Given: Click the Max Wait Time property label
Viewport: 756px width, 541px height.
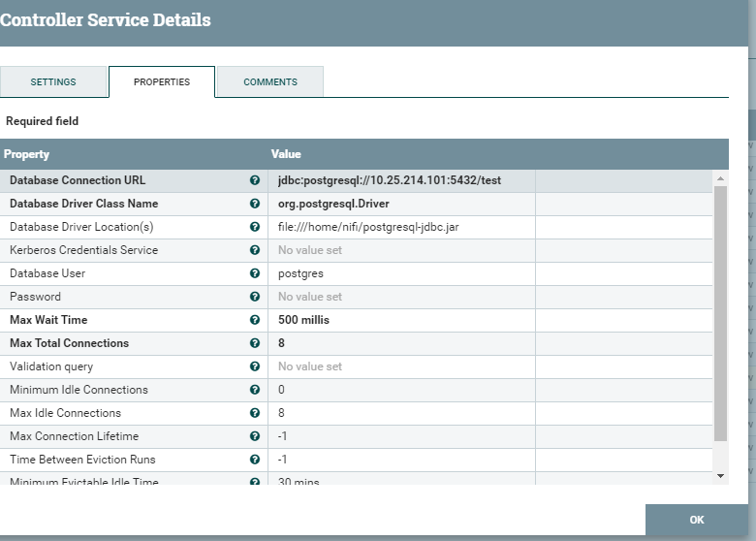Looking at the screenshot, I should click(x=48, y=320).
